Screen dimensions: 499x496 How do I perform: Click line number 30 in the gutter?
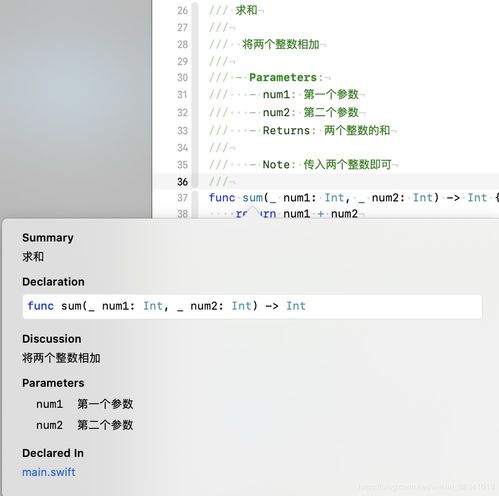tap(182, 78)
